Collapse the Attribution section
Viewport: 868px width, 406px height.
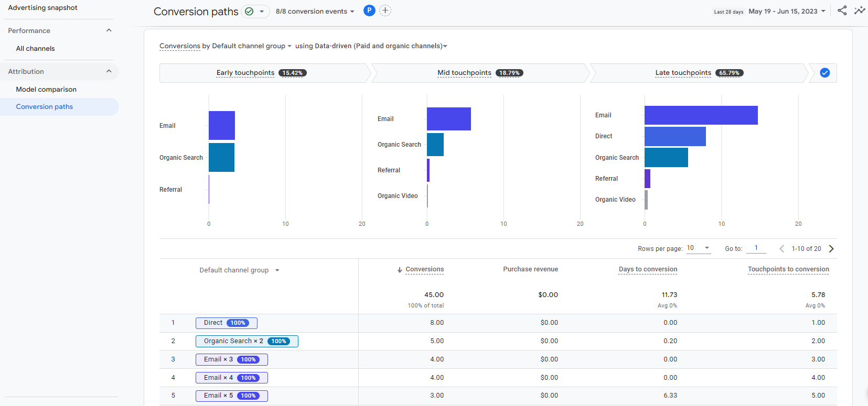coord(109,71)
